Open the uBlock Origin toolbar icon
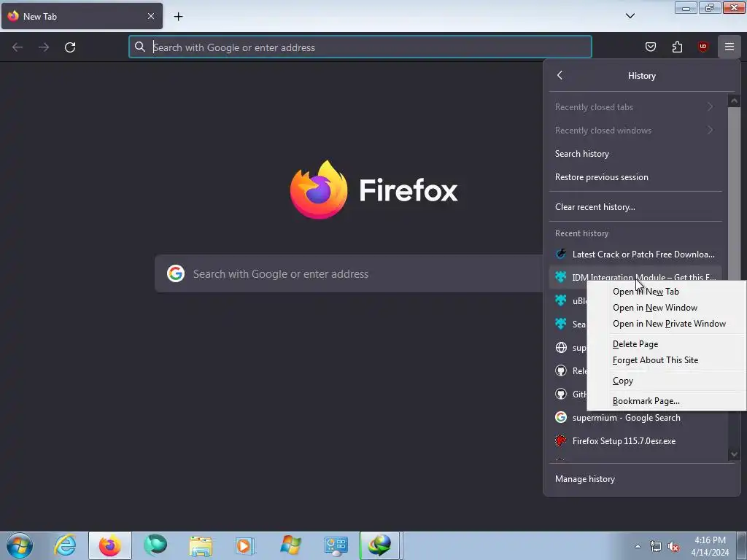The image size is (747, 560). pos(703,47)
